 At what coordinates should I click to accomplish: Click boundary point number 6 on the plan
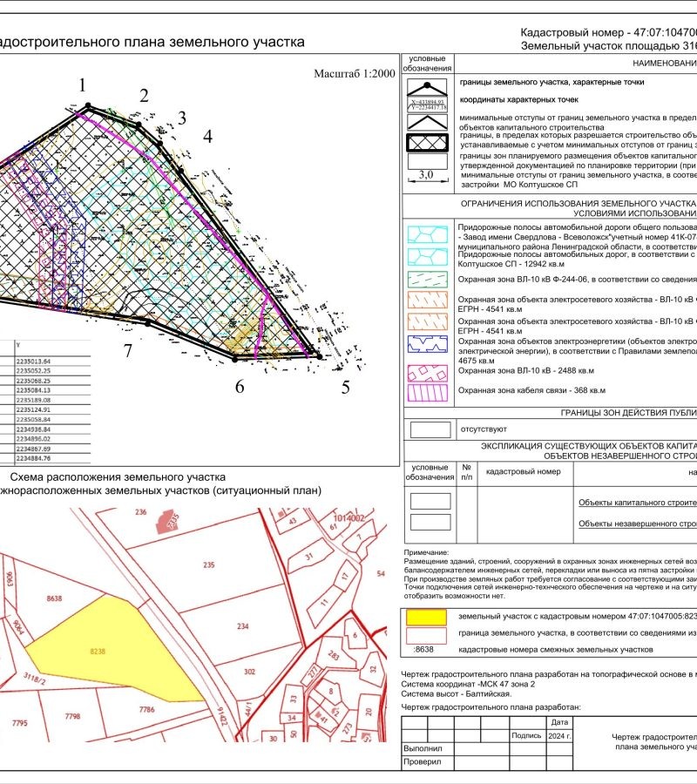(x=240, y=386)
